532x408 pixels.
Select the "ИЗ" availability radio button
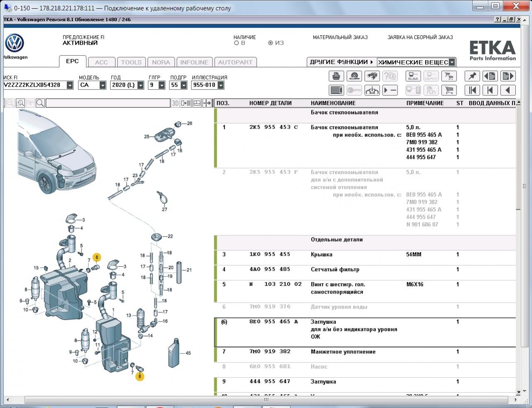(x=270, y=43)
